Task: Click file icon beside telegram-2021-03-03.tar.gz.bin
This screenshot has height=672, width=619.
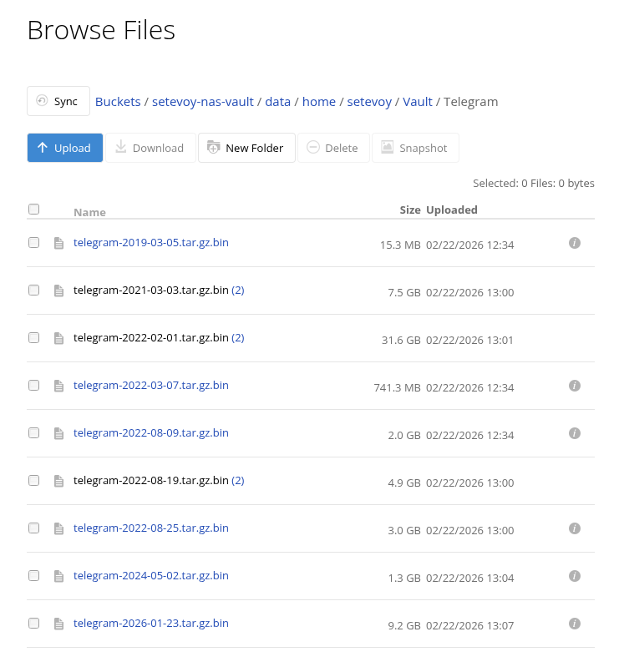Action: click(58, 291)
